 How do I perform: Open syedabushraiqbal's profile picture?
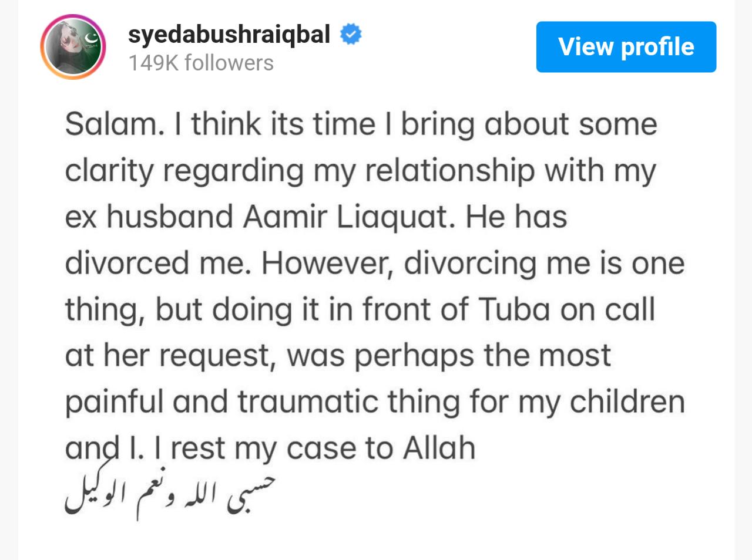click(73, 48)
